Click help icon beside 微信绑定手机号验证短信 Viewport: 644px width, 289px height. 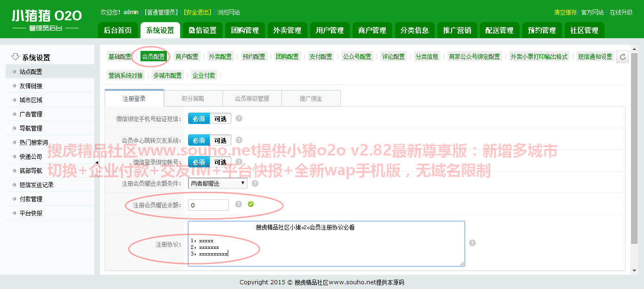click(239, 118)
